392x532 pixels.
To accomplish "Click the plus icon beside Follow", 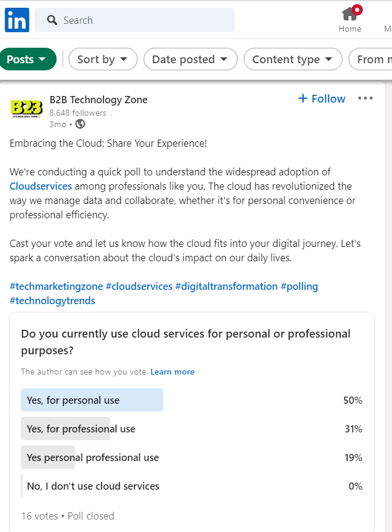I will coord(303,98).
